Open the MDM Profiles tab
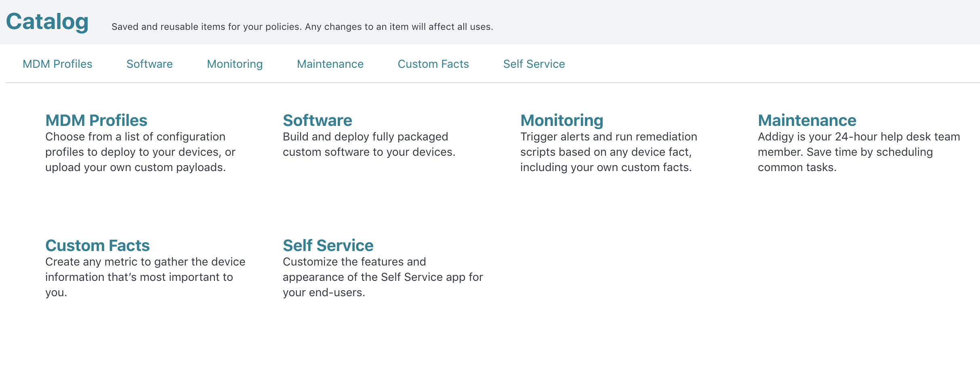Viewport: 980px width, 385px height. [x=57, y=64]
